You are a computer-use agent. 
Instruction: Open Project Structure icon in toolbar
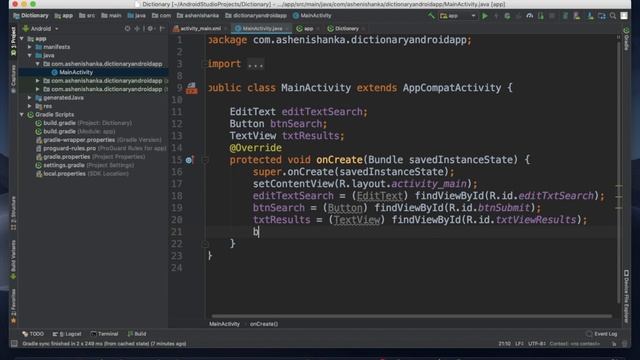[x=602, y=16]
